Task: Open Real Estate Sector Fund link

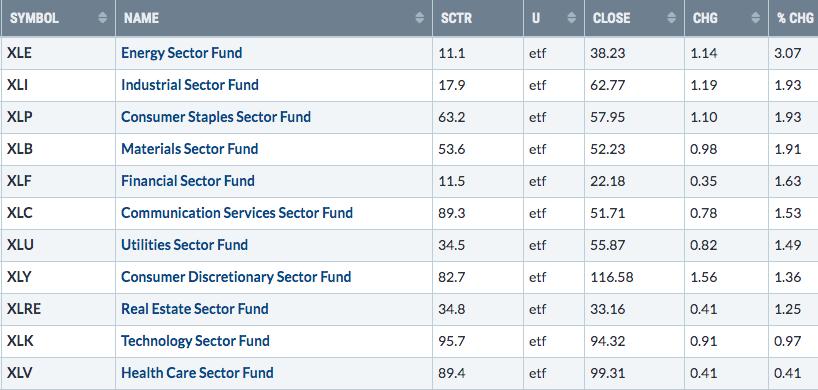Action: tap(195, 309)
